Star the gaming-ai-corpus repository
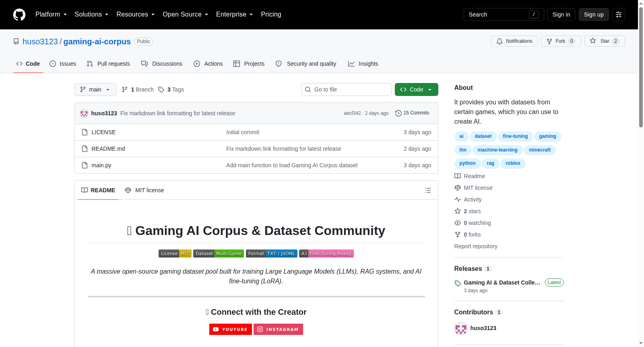The width and height of the screenshot is (644, 347). (x=605, y=41)
